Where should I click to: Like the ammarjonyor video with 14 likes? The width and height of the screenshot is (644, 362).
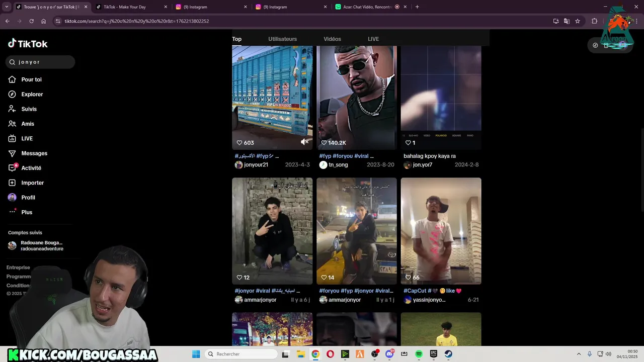324,278
